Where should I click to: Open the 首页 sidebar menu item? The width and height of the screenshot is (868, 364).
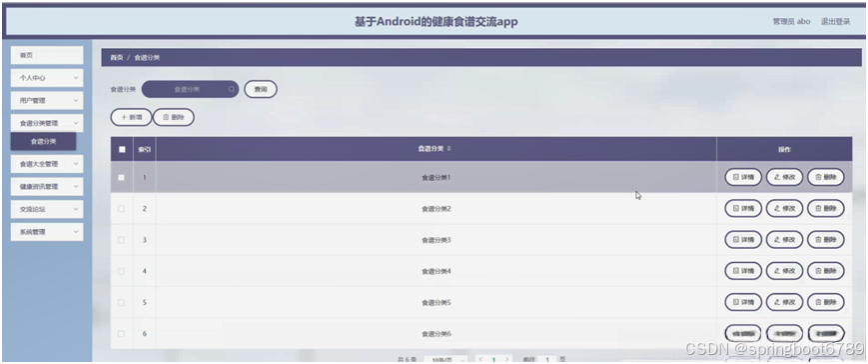(x=47, y=55)
